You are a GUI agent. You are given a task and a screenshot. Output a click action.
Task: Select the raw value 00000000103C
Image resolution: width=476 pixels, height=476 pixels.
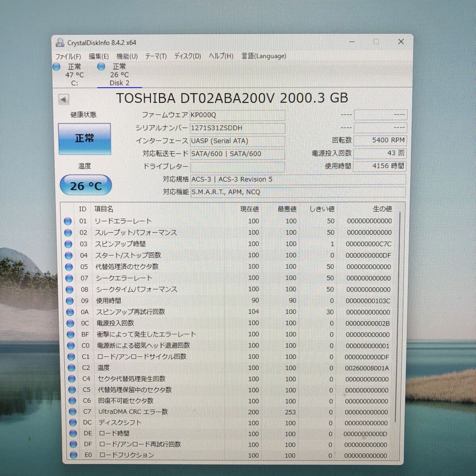pos(368,301)
